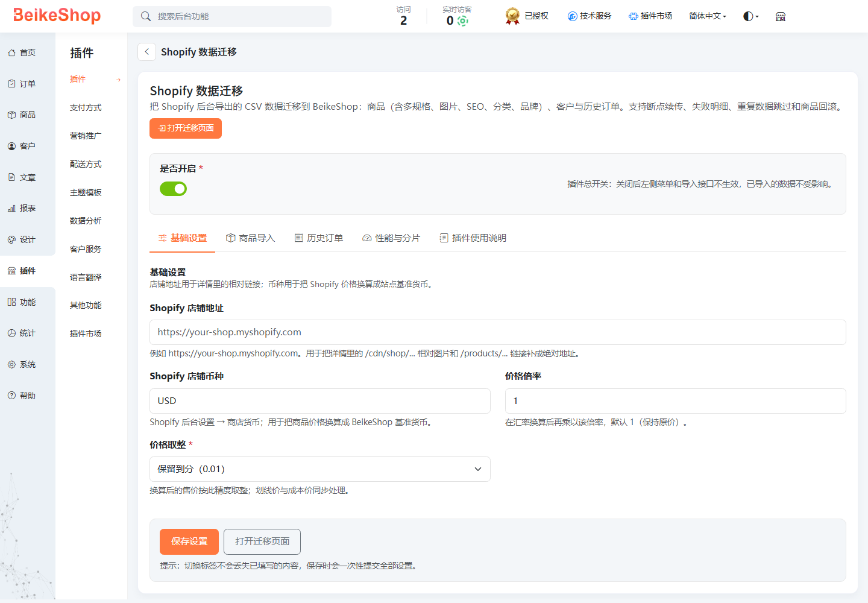Select 主题模板 in the submenu

(x=86, y=192)
